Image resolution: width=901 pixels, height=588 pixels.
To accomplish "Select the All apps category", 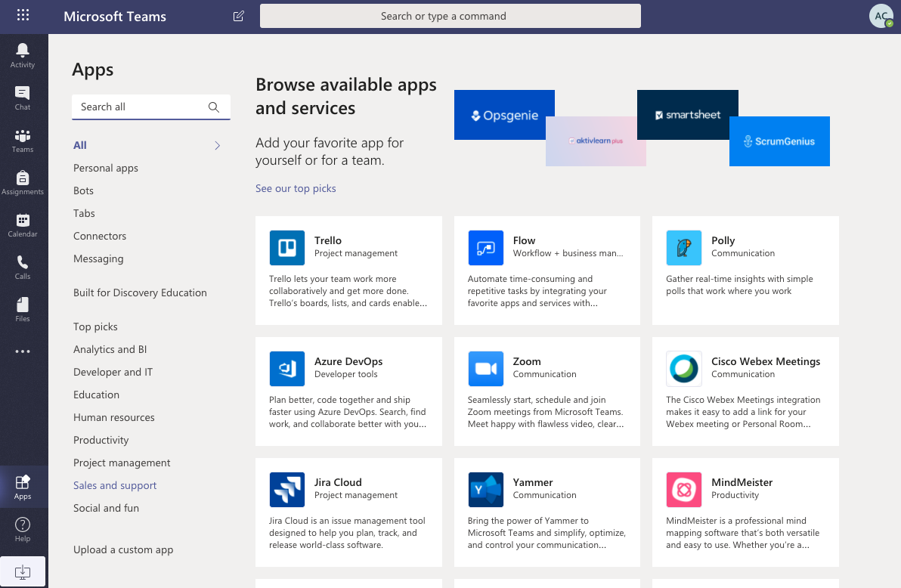I will pos(80,145).
